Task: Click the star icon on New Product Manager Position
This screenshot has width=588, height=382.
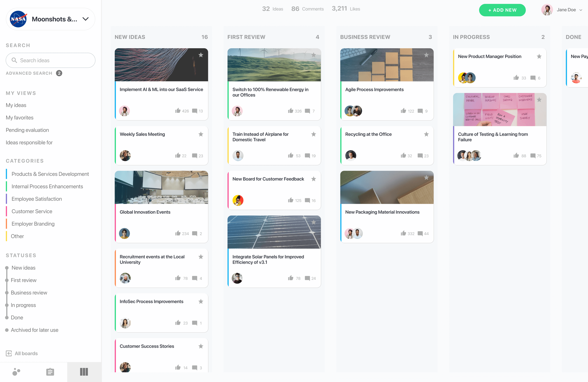Action: pos(539,56)
